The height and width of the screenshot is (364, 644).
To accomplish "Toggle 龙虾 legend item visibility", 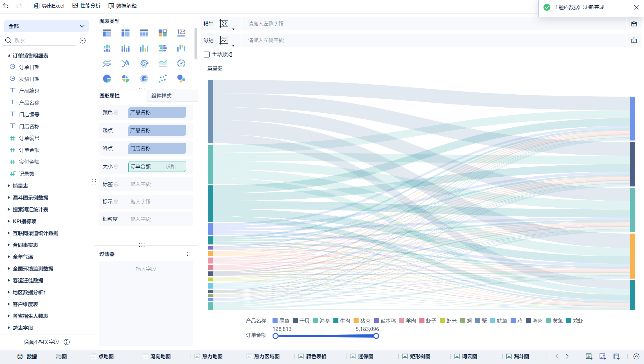I will (x=575, y=321).
